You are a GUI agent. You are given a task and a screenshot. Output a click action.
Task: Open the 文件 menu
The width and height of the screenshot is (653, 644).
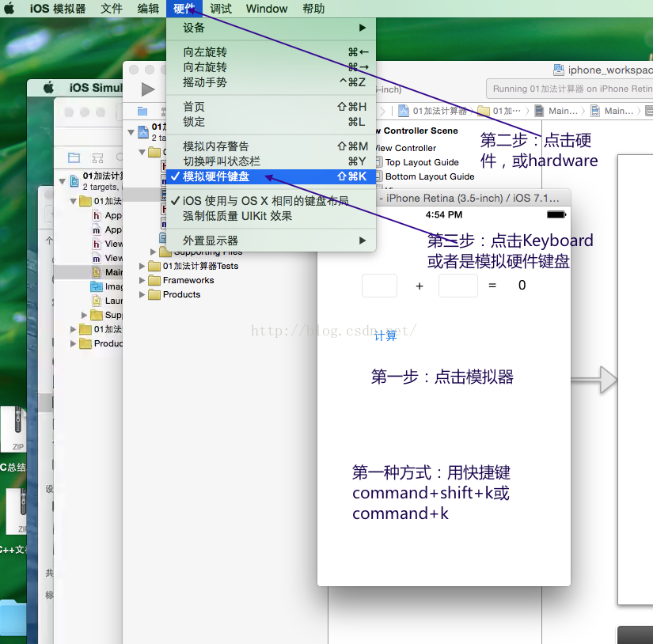pos(112,9)
